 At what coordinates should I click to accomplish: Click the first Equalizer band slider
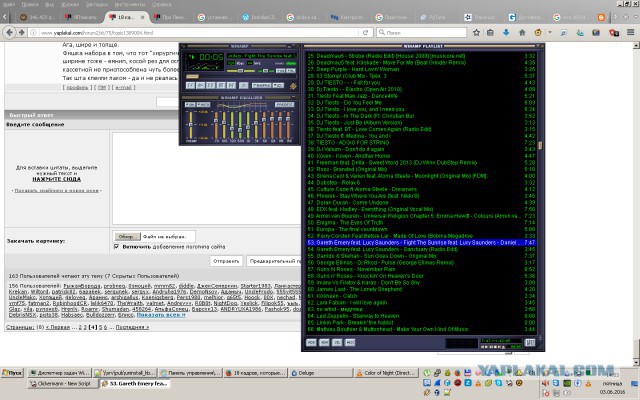click(216, 125)
